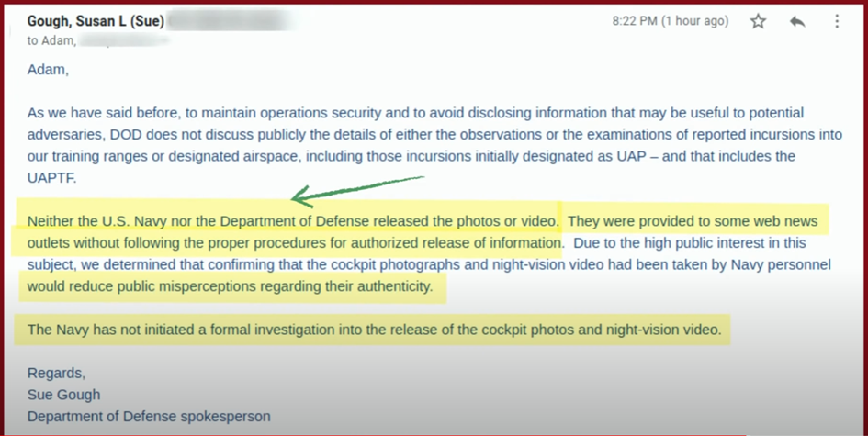
Task: Click sender name Gough, Susan L (Sue)
Action: [96, 21]
